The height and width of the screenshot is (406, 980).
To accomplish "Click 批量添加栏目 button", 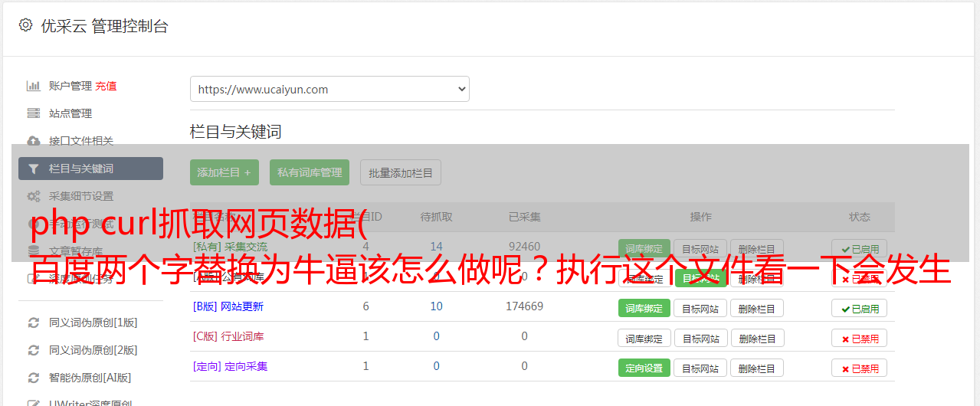I will pos(400,172).
